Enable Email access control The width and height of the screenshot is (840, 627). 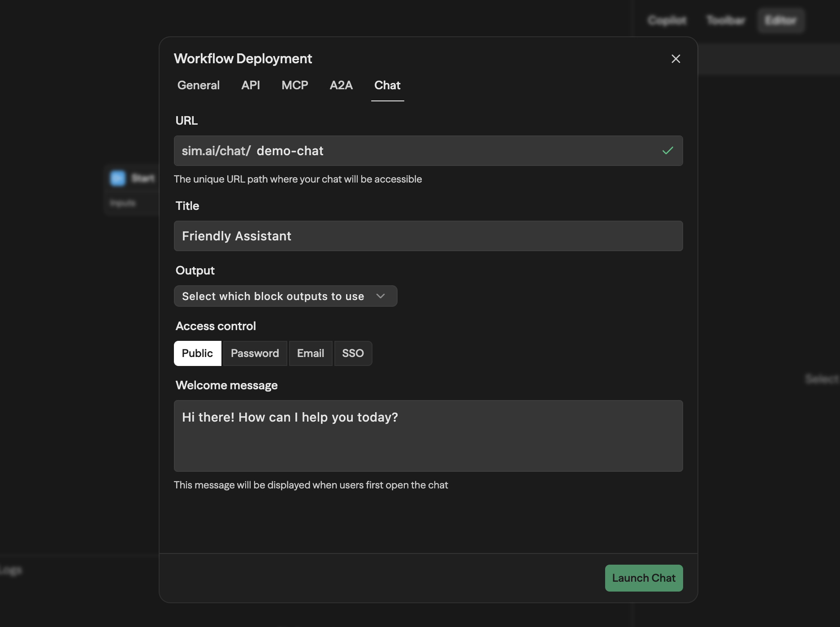(x=310, y=353)
